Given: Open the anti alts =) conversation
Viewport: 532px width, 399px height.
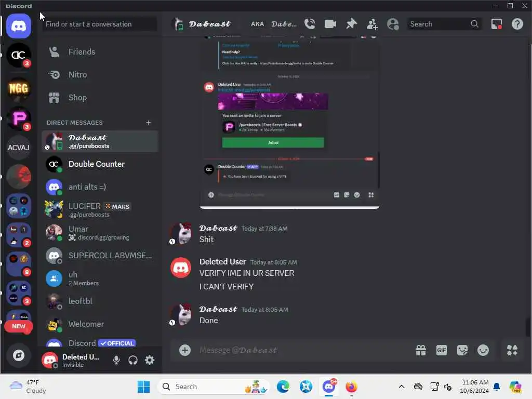Looking at the screenshot, I should (x=100, y=187).
